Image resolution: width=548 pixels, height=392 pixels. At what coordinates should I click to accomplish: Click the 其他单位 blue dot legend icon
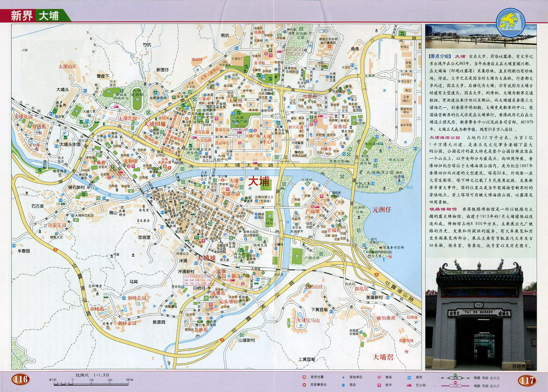[x=343, y=377]
